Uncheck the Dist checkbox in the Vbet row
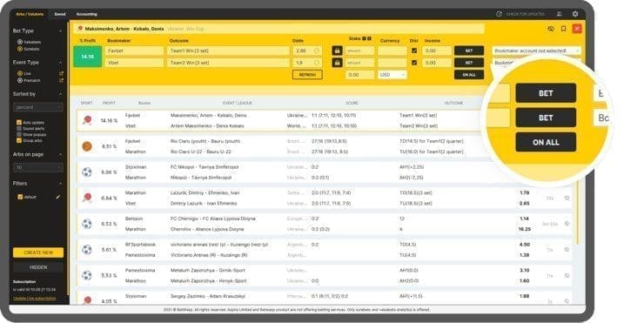This screenshot has height=323, width=644. pos(414,63)
